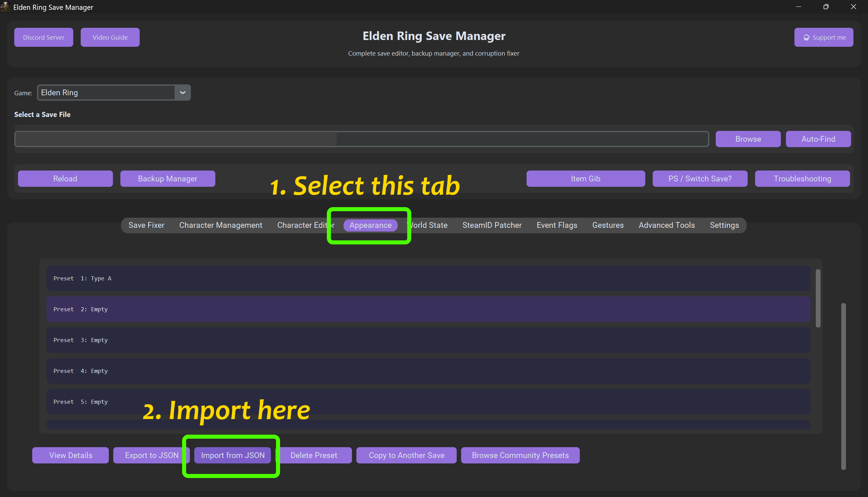The width and height of the screenshot is (868, 497).
Task: Import a preset from JSON
Action: coord(233,455)
